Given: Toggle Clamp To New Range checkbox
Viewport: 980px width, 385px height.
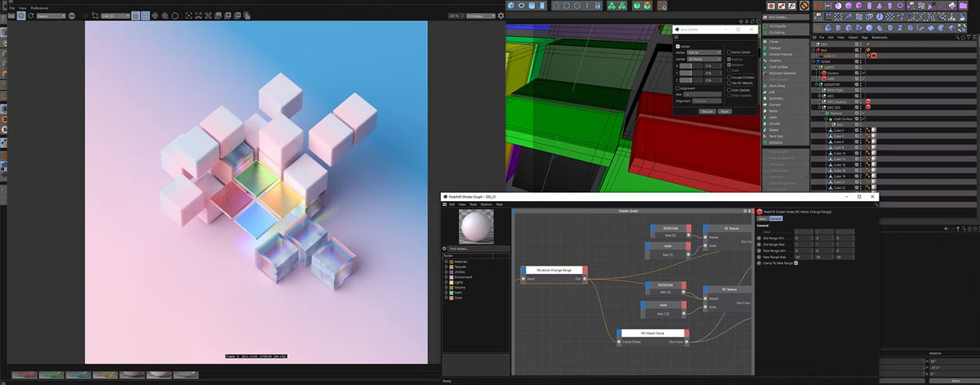Looking at the screenshot, I should pyautogui.click(x=796, y=263).
